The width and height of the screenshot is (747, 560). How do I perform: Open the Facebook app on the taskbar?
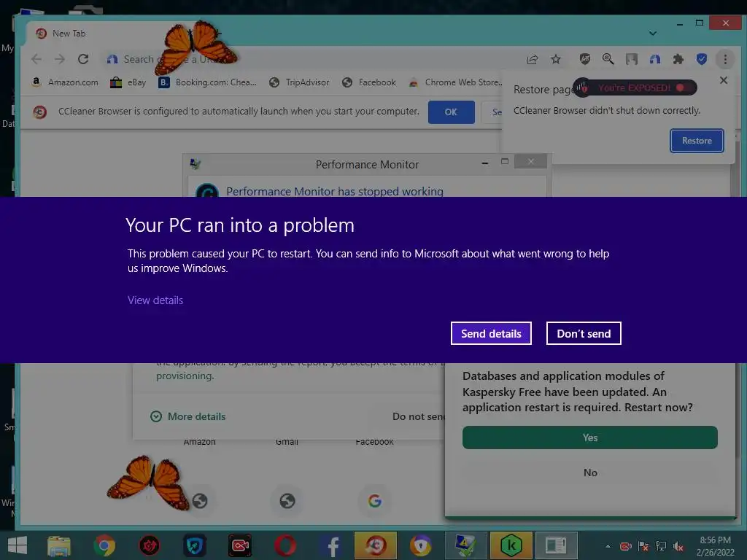click(330, 545)
